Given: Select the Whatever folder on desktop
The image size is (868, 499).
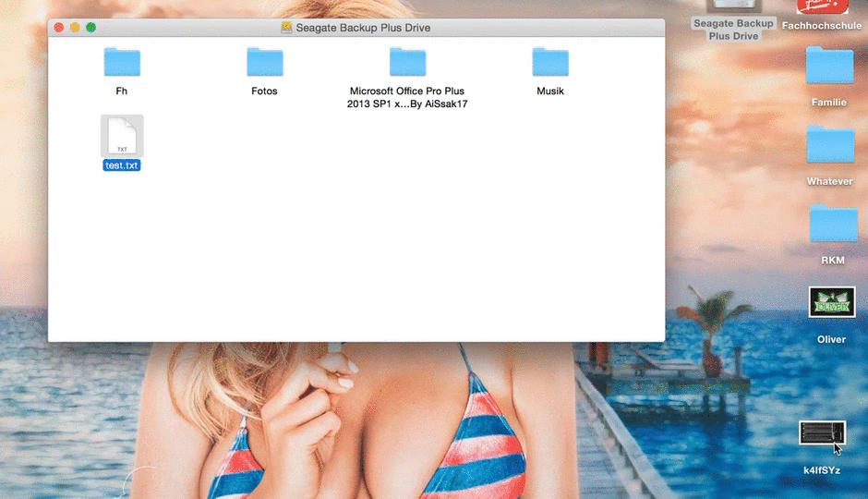Looking at the screenshot, I should coord(830,144).
